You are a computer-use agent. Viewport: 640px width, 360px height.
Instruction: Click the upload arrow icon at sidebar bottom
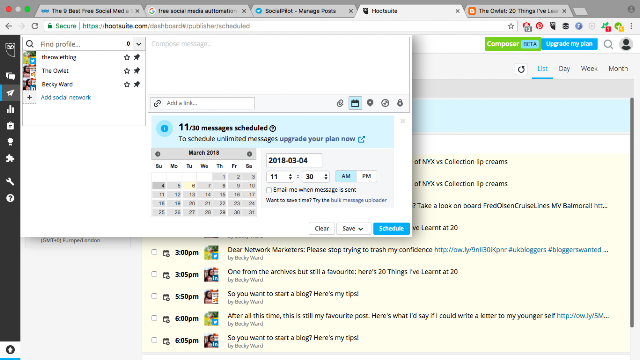(x=10, y=350)
